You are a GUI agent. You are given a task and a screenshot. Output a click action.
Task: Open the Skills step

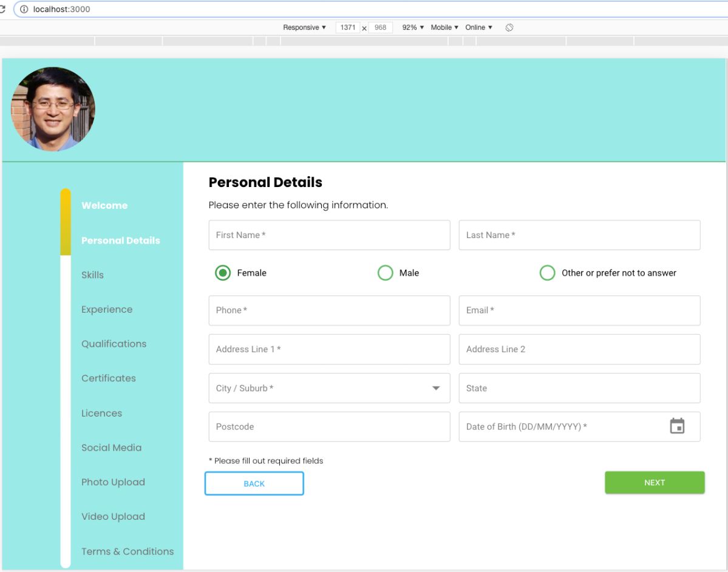92,275
